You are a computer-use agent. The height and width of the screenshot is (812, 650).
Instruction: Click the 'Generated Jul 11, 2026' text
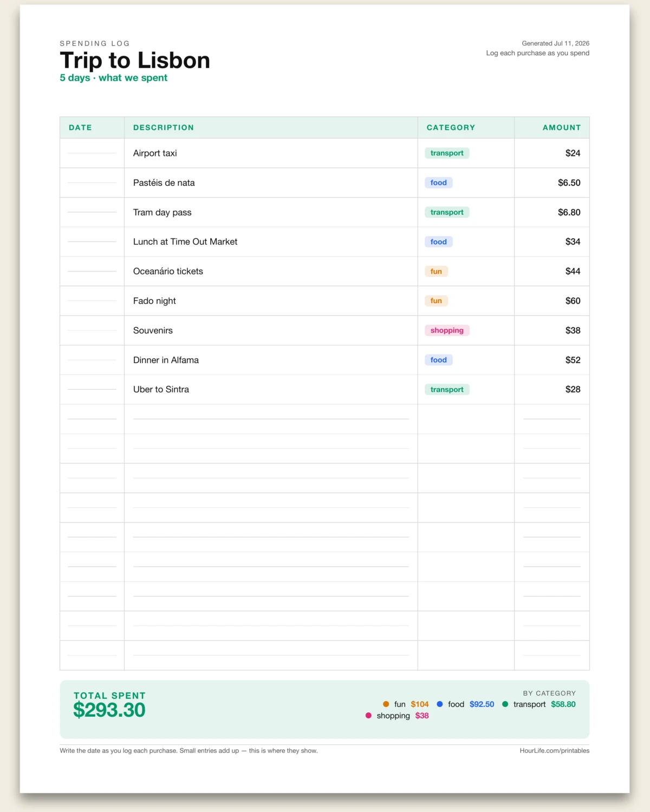pyautogui.click(x=555, y=43)
